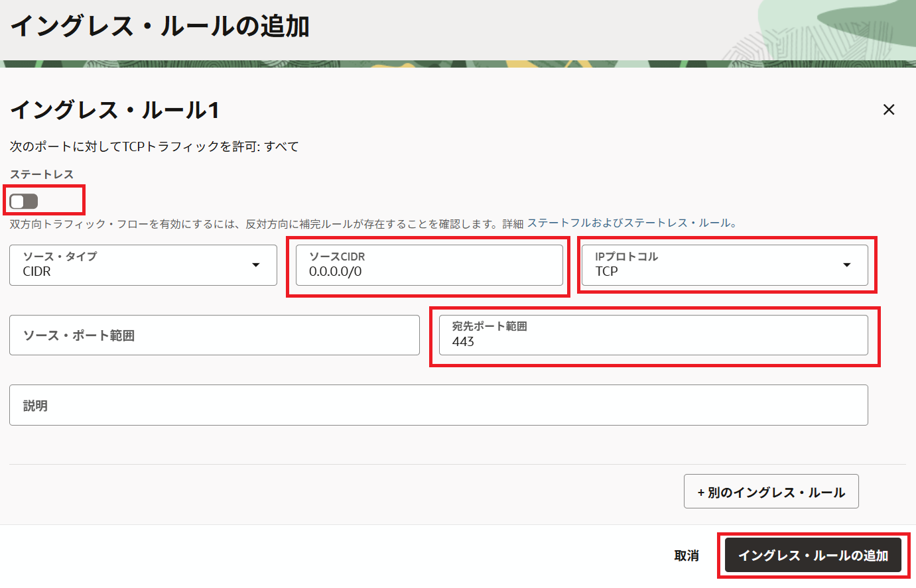Click the イングレス・ルールの追加 page title
Image resolution: width=916 pixels, height=588 pixels.
[x=160, y=27]
